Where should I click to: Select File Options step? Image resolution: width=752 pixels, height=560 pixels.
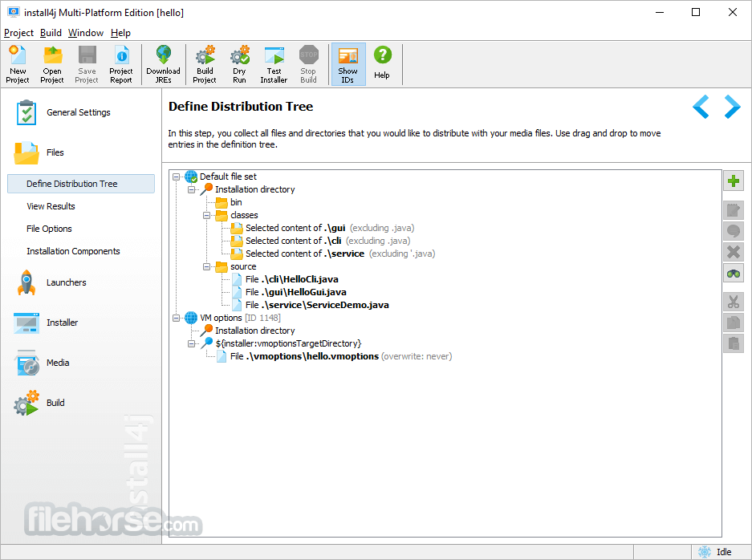tap(50, 229)
